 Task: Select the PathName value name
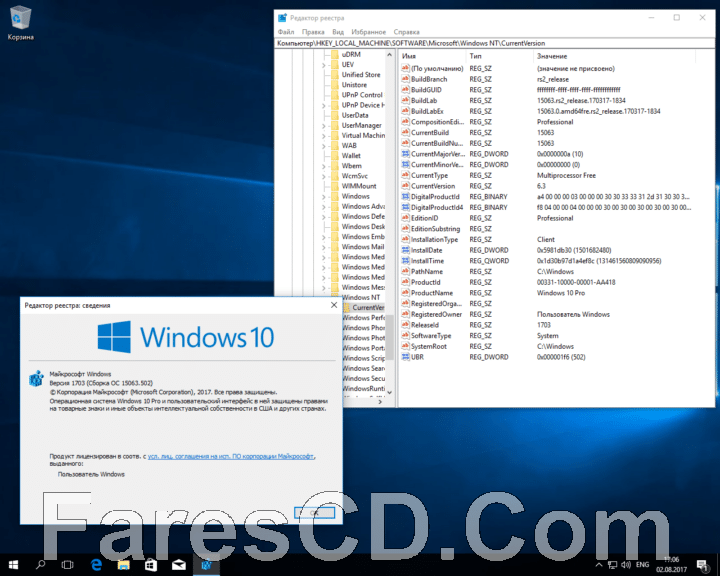(427, 271)
